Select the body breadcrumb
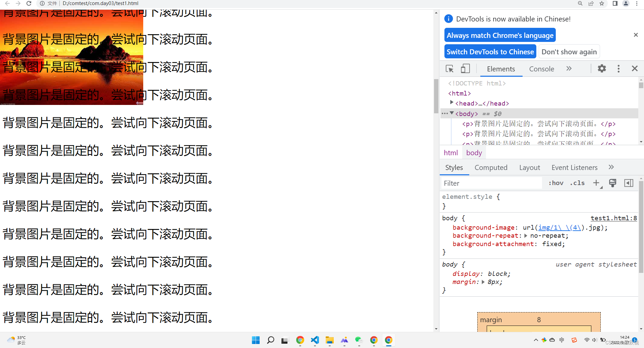 click(474, 153)
